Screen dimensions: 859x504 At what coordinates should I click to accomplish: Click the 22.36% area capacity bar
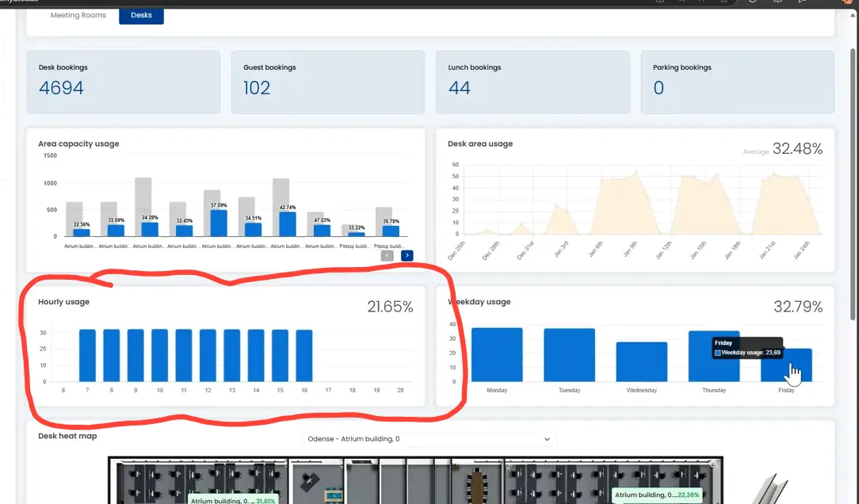(x=81, y=232)
